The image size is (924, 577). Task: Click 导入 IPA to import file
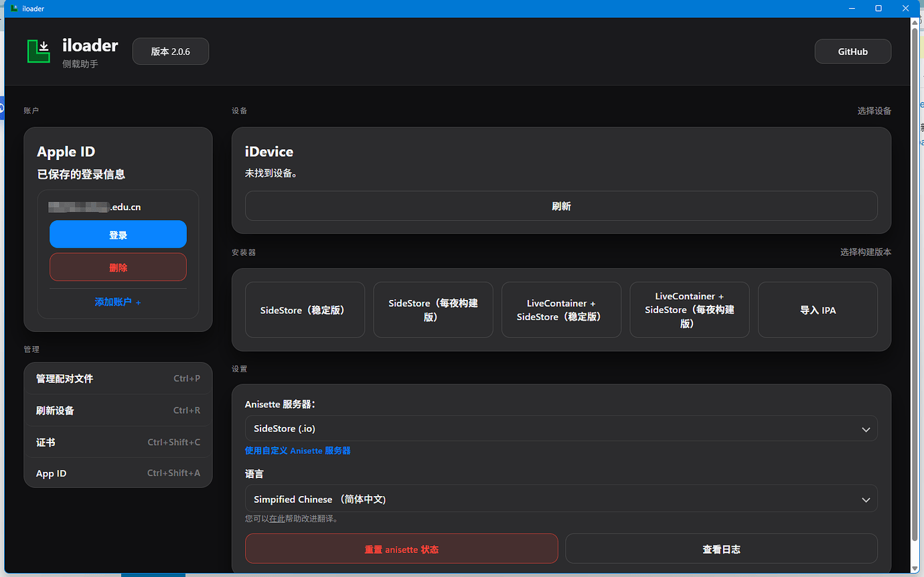[x=818, y=310]
